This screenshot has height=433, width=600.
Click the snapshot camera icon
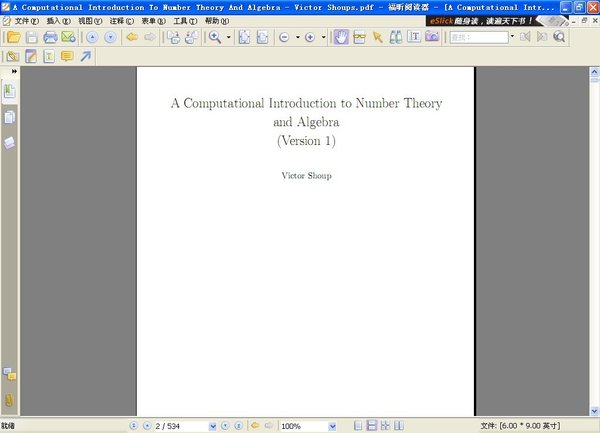coord(432,37)
